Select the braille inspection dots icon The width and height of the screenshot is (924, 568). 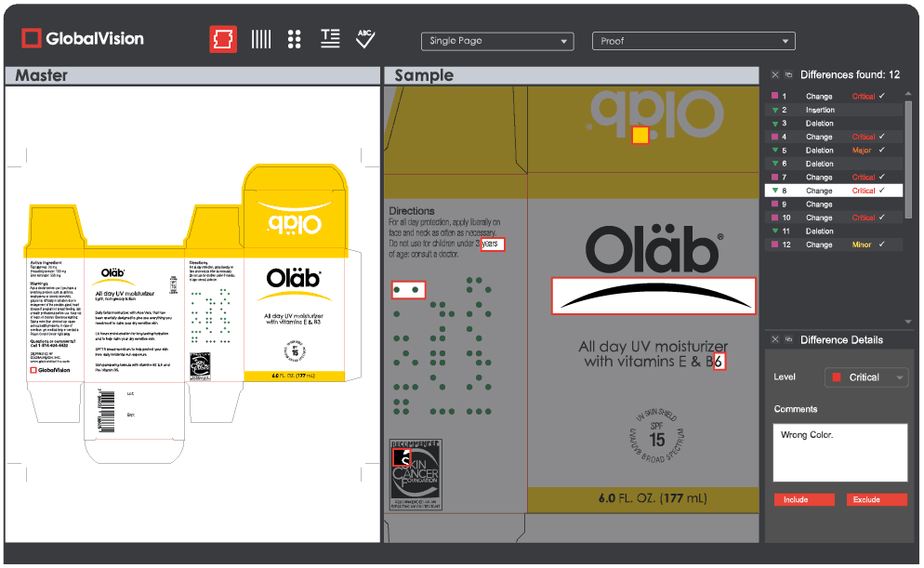(x=295, y=40)
